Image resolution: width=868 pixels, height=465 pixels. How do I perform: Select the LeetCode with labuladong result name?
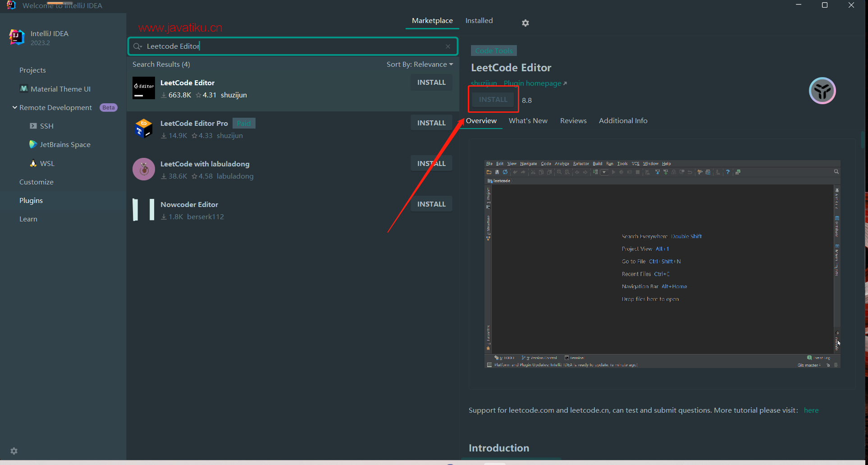[205, 164]
